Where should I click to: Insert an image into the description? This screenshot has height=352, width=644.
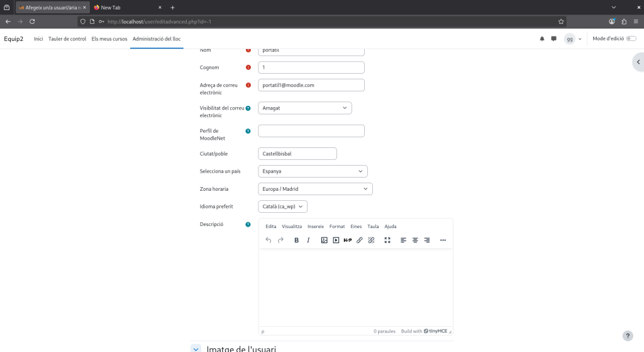325,240
